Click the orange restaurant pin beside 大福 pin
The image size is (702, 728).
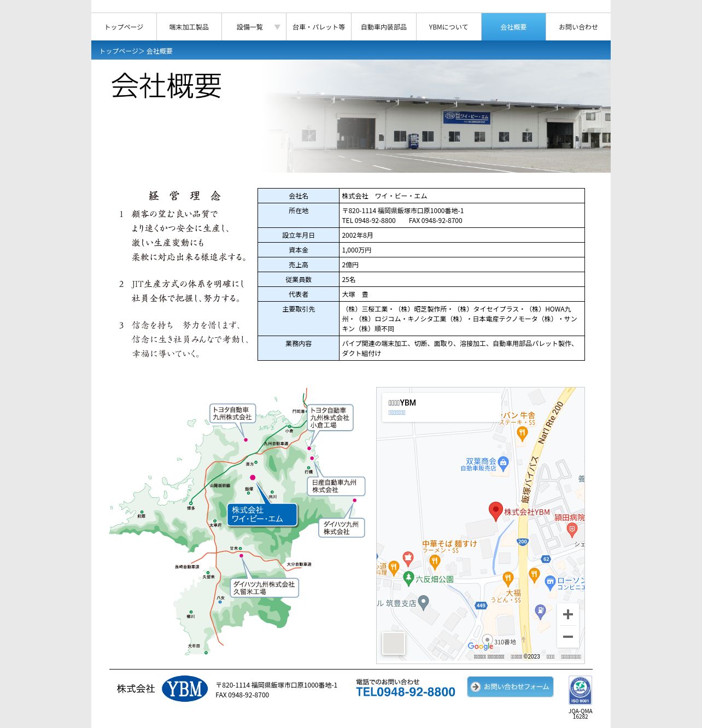pos(534,575)
